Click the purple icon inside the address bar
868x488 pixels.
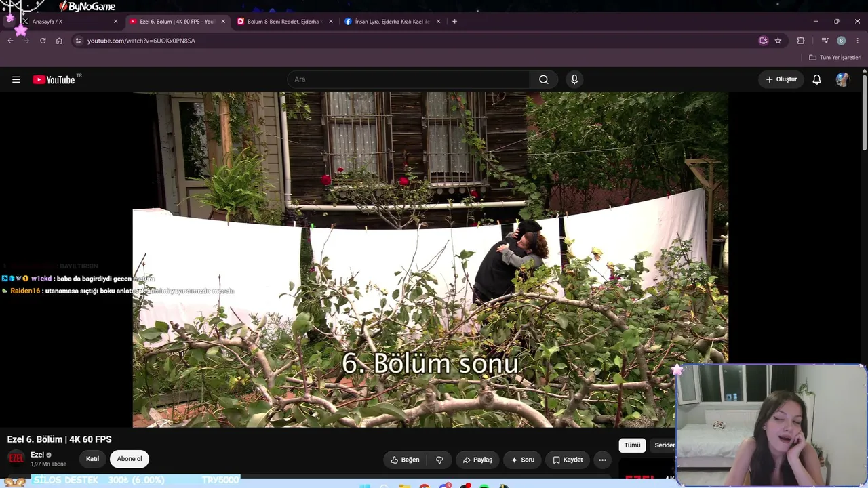point(764,41)
